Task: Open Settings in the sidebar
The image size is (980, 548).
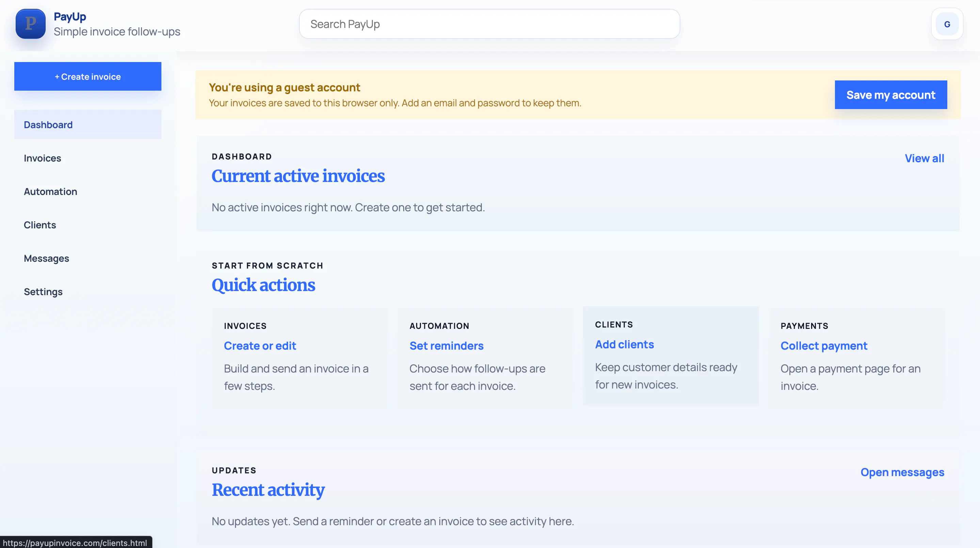Action: click(x=88, y=292)
